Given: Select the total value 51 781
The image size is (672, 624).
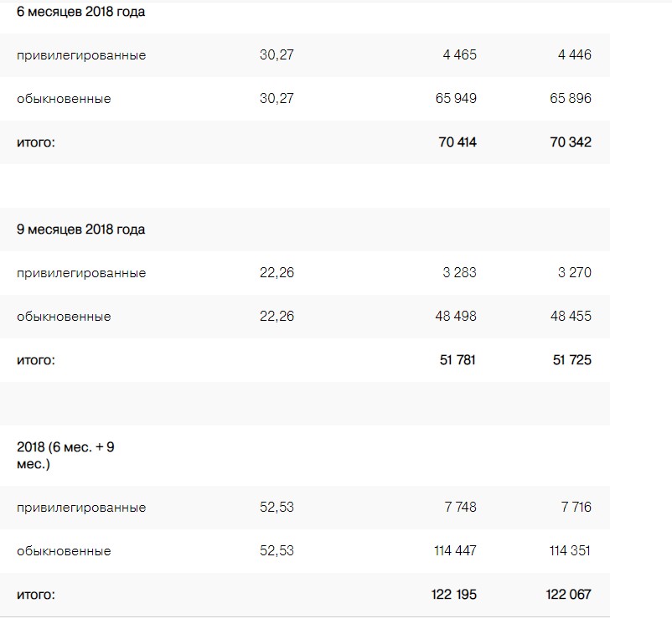Looking at the screenshot, I should tap(457, 360).
